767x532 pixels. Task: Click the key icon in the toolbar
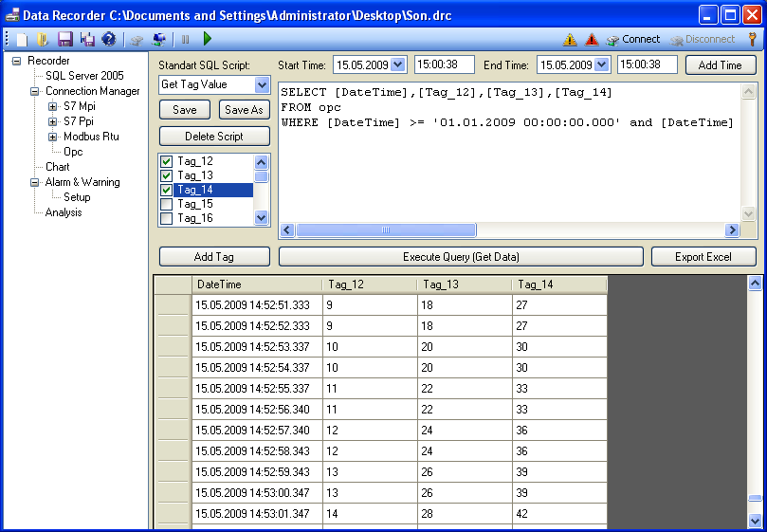[x=753, y=39]
